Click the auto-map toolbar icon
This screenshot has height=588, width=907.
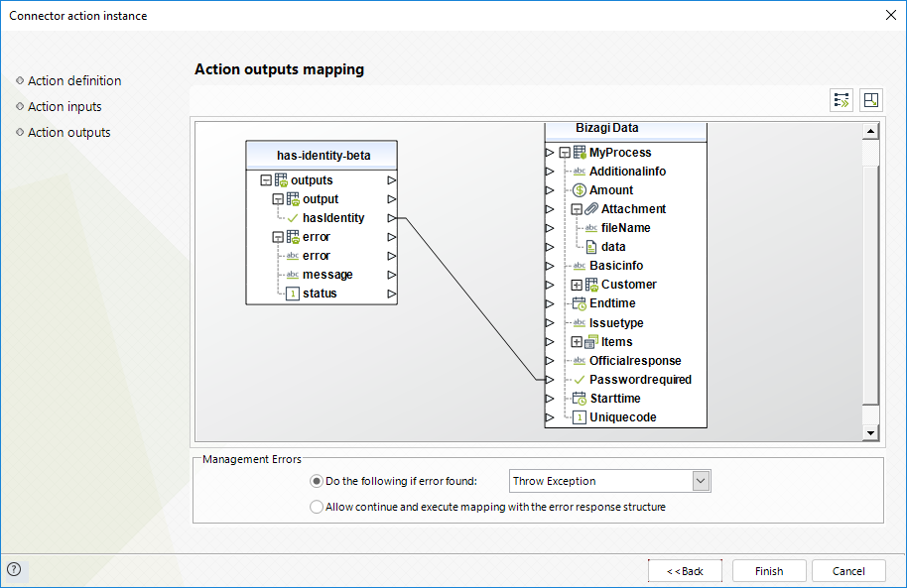point(842,100)
